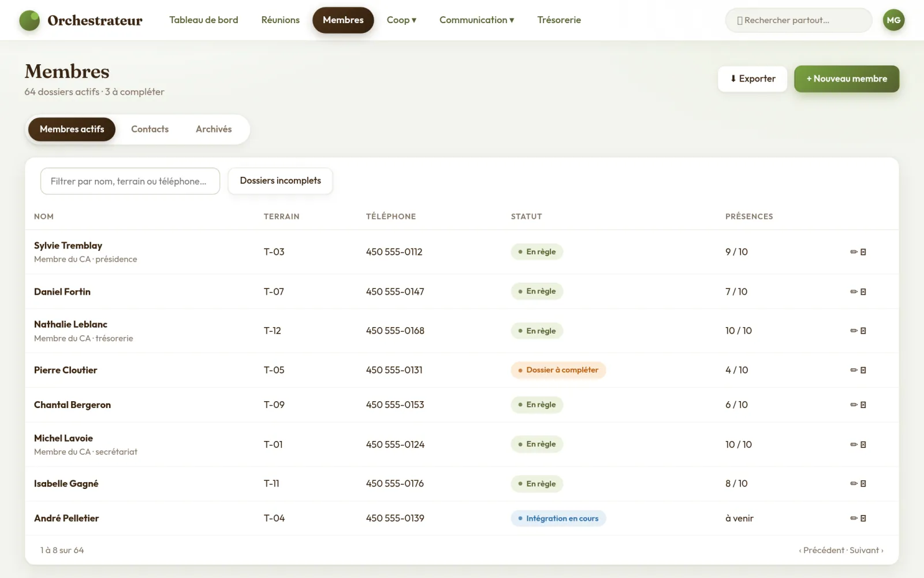Click the NOM column header
924x578 pixels.
tap(44, 217)
